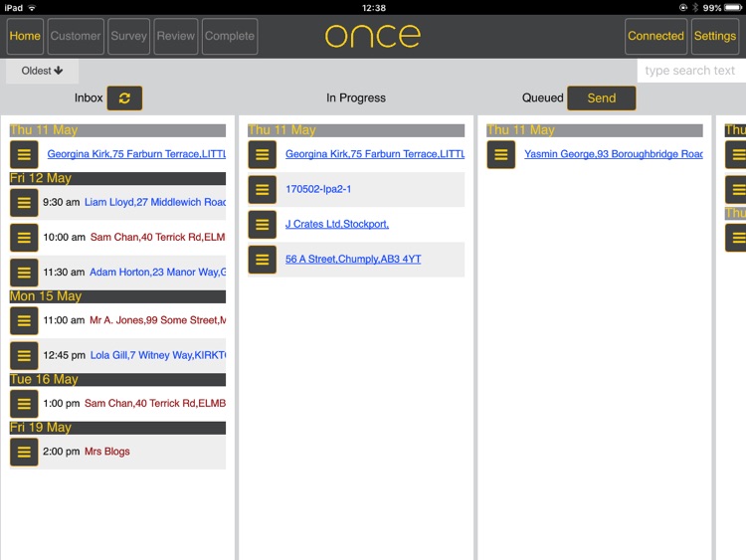Screen dimensions: 746x560
Task: Open Georgina Kirk link in Inbox
Action: point(136,154)
